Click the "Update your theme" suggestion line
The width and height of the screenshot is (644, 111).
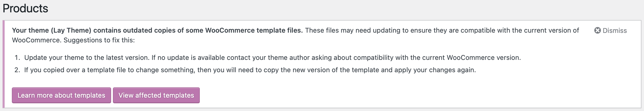(x=87, y=58)
